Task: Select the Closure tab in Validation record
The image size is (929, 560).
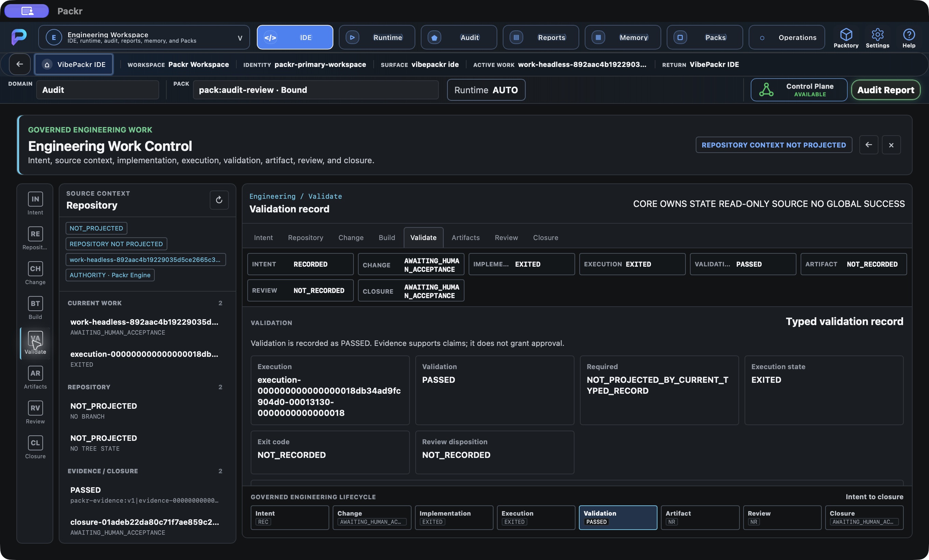Action: (545, 237)
